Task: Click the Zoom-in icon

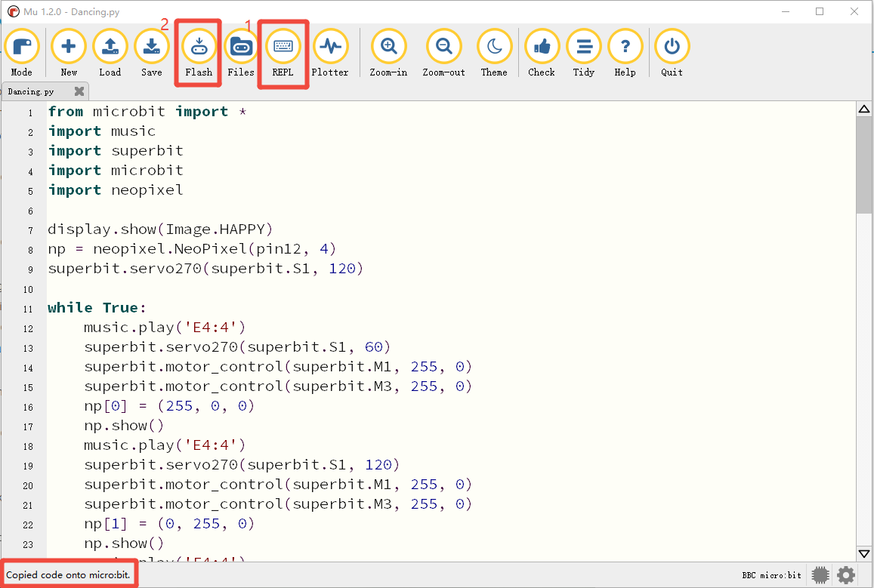Action: point(388,54)
